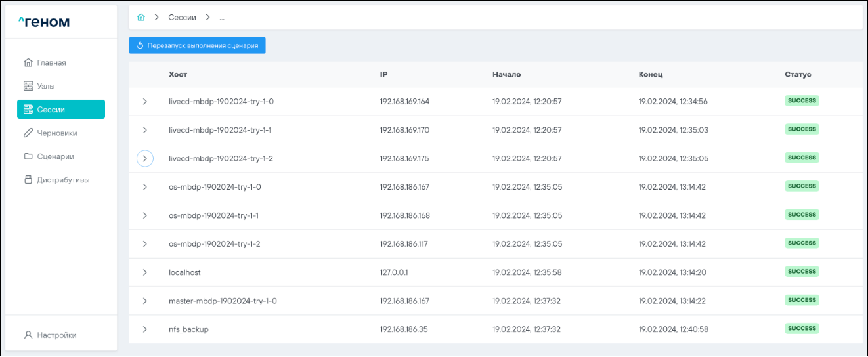Expand the nfs_backup row
Viewport: 868px width, 357px height.
coord(145,329)
